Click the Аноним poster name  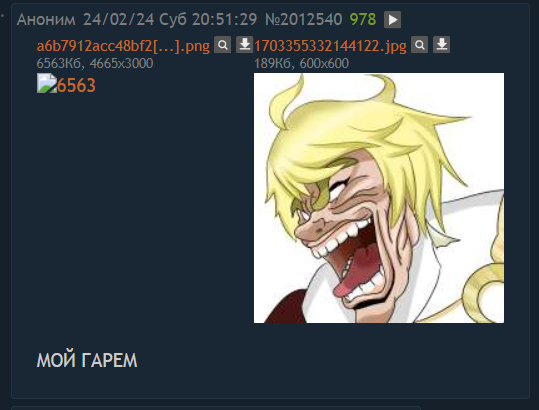click(46, 20)
